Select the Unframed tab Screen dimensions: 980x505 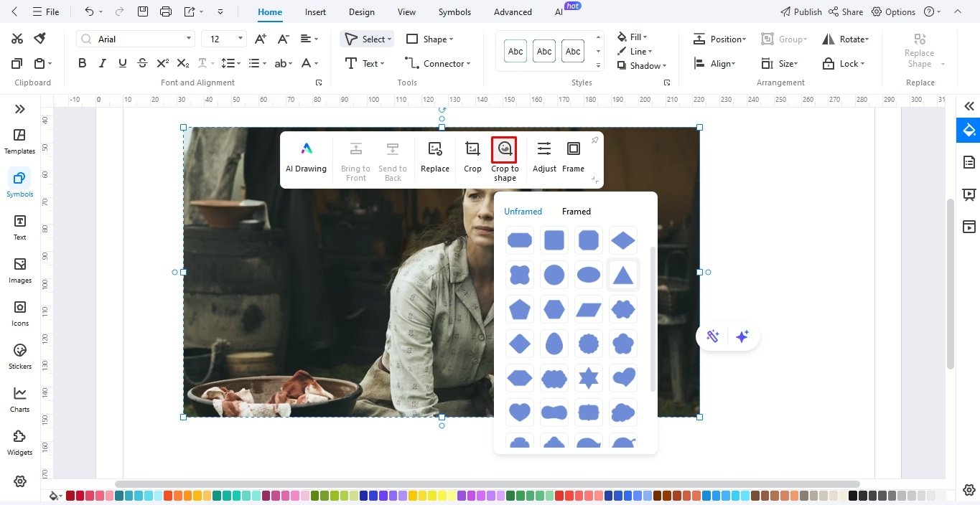point(523,212)
